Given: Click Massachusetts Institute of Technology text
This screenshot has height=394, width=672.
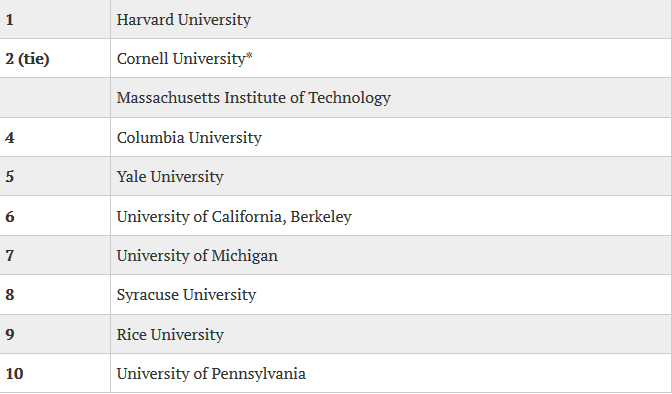Looking at the screenshot, I should (x=254, y=98).
